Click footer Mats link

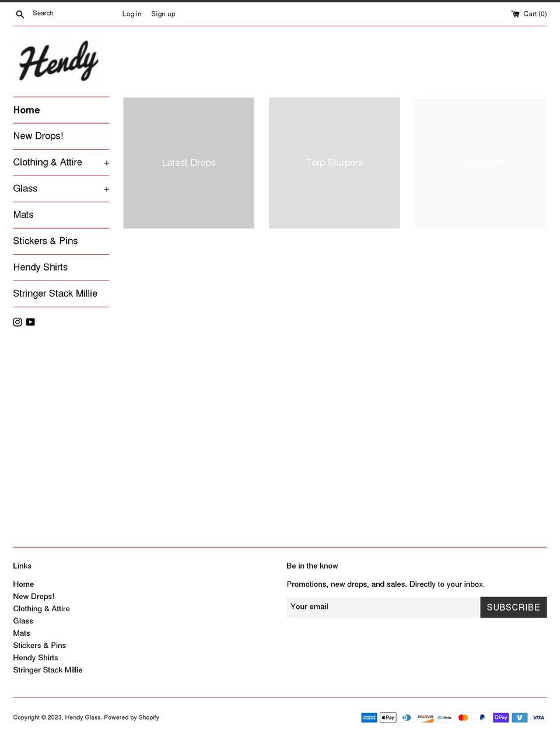(x=22, y=633)
